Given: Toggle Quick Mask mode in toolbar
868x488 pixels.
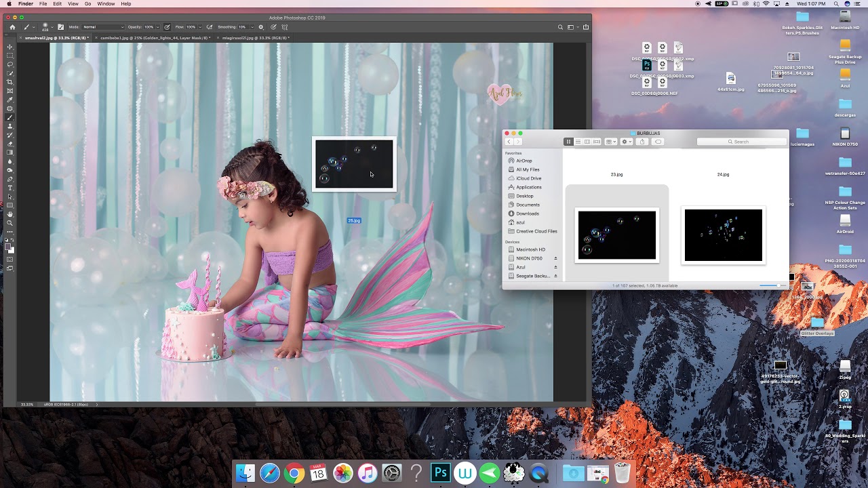Looking at the screenshot, I should coord(10,260).
